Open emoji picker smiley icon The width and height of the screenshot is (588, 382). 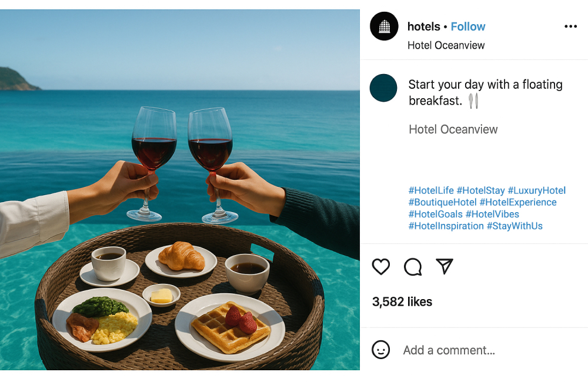381,350
